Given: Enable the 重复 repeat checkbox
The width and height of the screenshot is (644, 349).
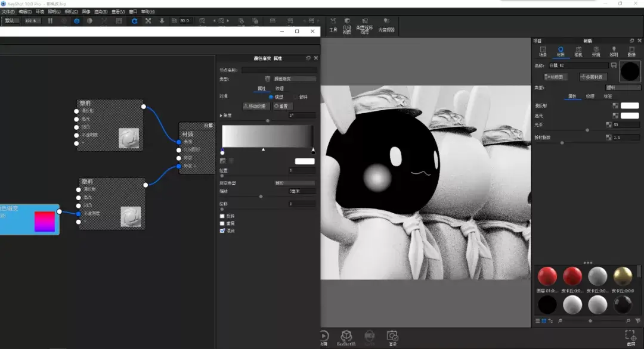Looking at the screenshot, I should pos(222,223).
